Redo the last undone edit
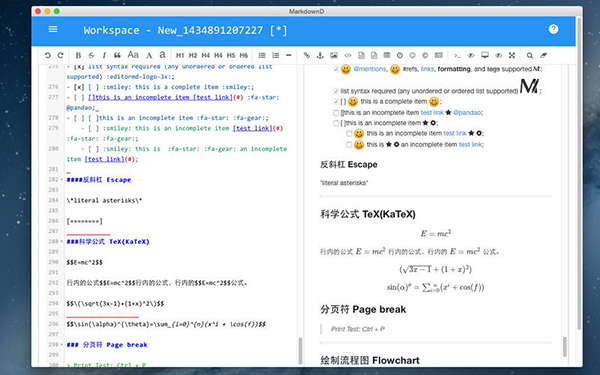 60,55
